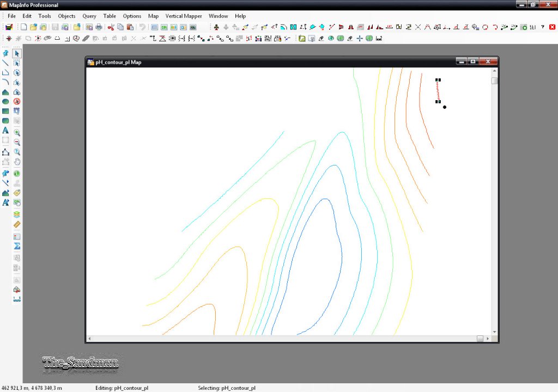This screenshot has height=392, width=558.
Task: Pick the Zoom-out magnifier tool
Action: (17, 142)
